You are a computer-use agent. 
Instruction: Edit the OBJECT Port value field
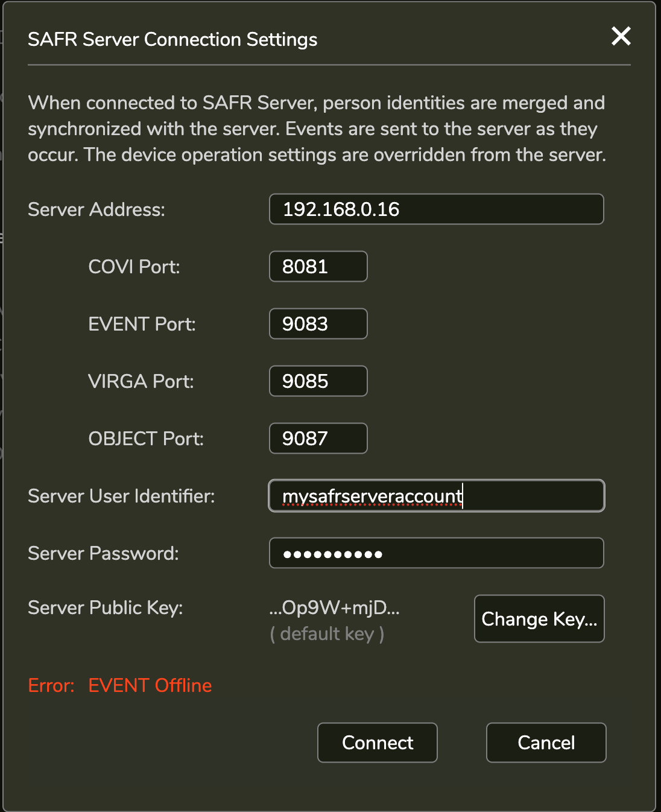click(x=318, y=439)
